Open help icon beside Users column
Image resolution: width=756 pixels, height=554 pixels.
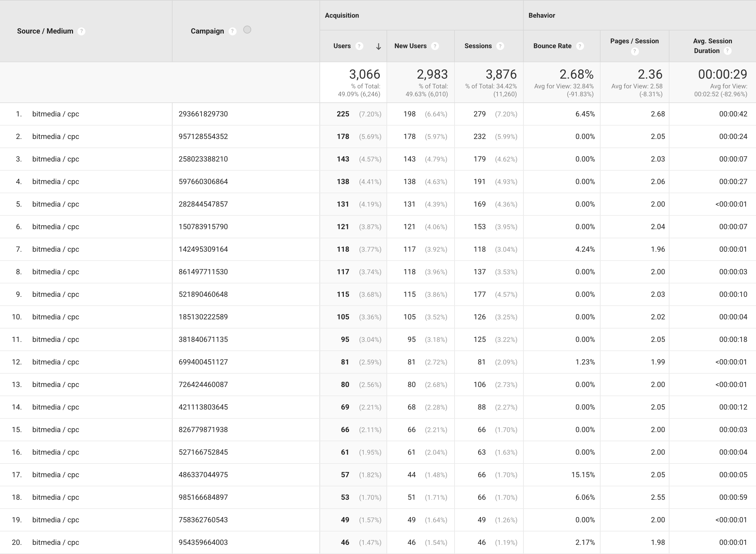pos(359,46)
